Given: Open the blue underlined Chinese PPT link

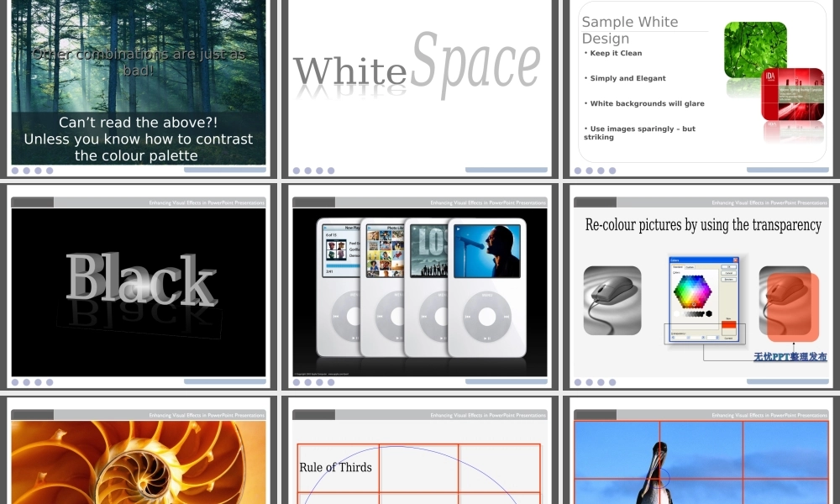Looking at the screenshot, I should (x=790, y=357).
